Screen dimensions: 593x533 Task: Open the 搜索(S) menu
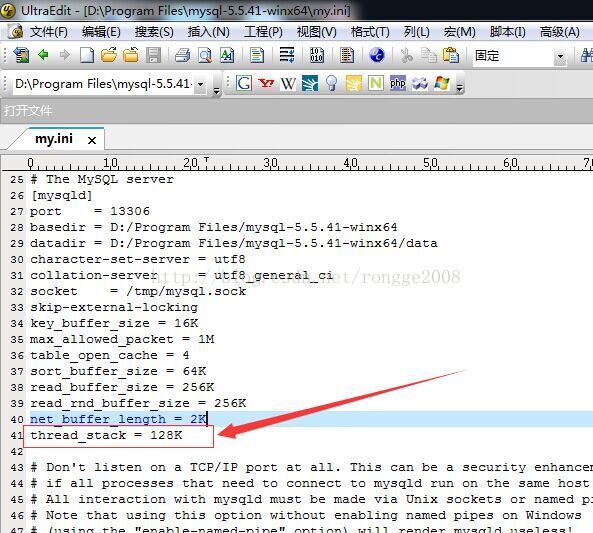tap(154, 32)
